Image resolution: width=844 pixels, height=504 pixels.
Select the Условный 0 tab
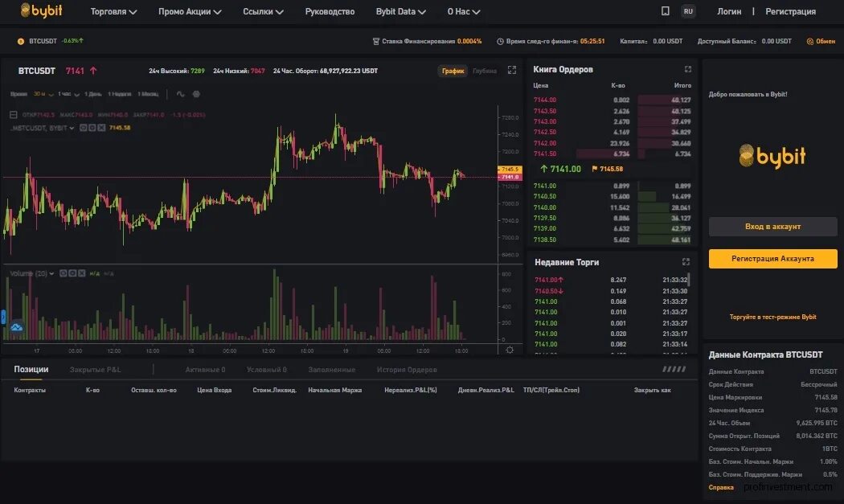coord(266,370)
